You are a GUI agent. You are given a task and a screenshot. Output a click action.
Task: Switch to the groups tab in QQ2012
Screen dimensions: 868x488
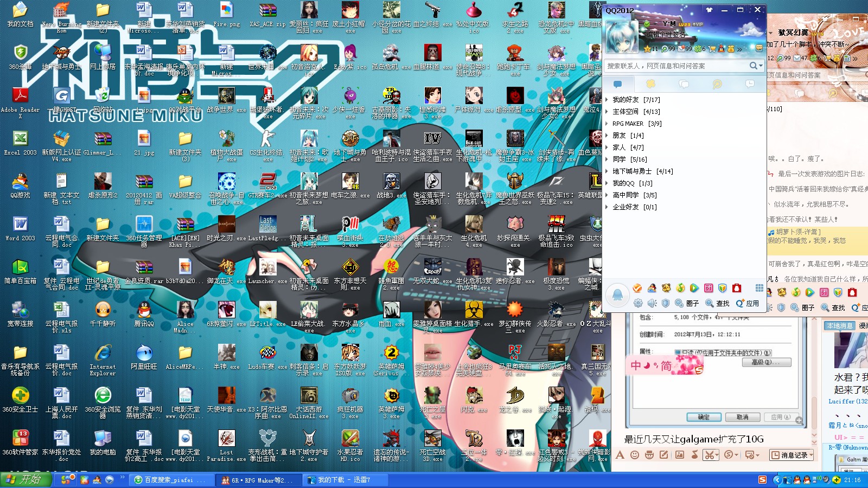(x=684, y=84)
